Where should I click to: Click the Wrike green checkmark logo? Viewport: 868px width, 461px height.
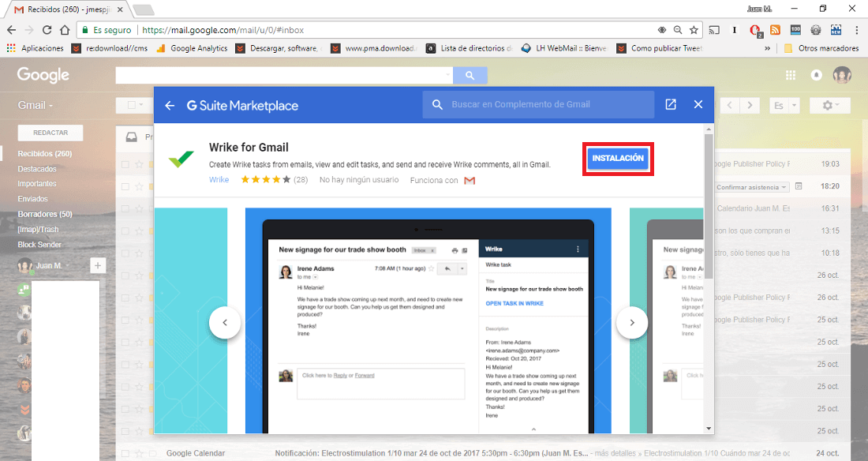[x=181, y=159]
